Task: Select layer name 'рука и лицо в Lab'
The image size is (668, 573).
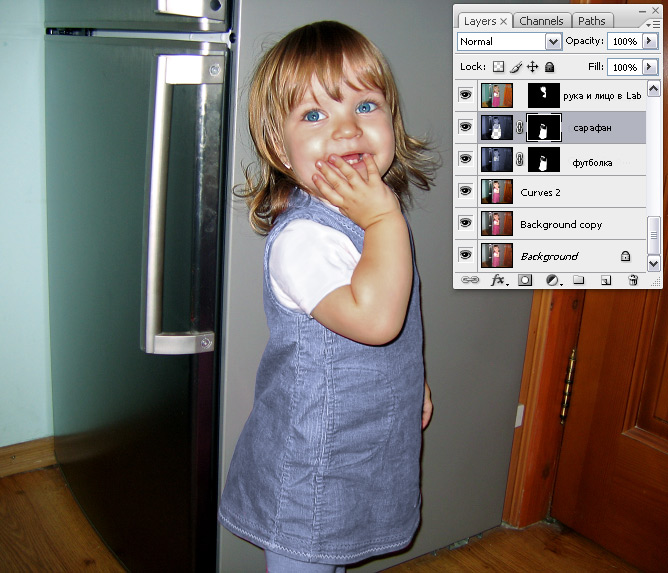Action: click(602, 96)
